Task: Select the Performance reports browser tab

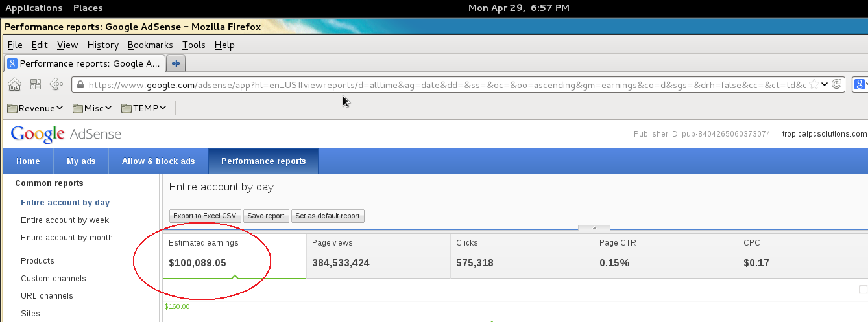Action: click(x=85, y=63)
